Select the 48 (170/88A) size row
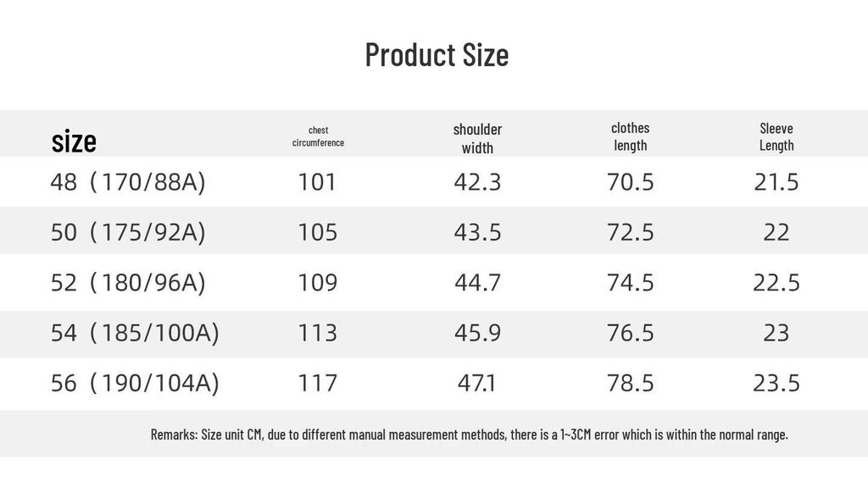The image size is (868, 504). pos(434,182)
